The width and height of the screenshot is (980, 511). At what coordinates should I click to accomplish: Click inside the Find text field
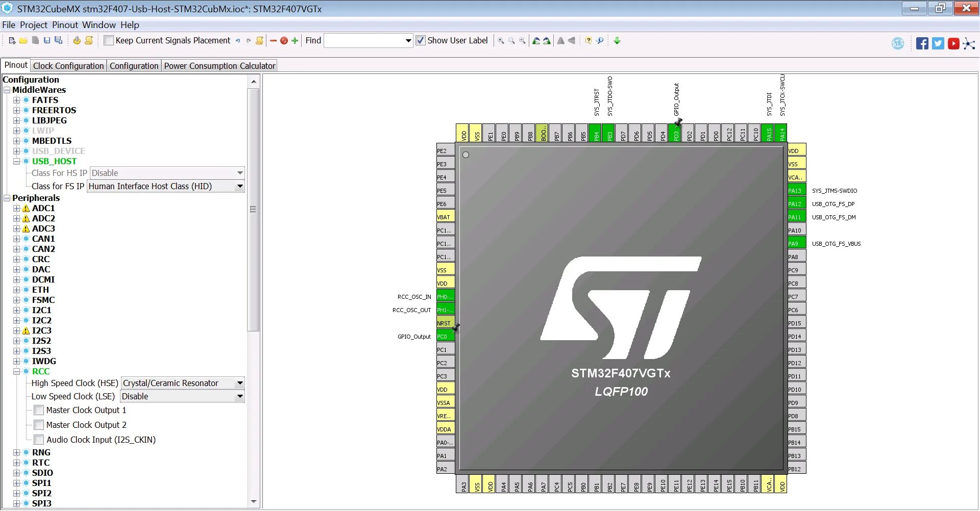364,41
